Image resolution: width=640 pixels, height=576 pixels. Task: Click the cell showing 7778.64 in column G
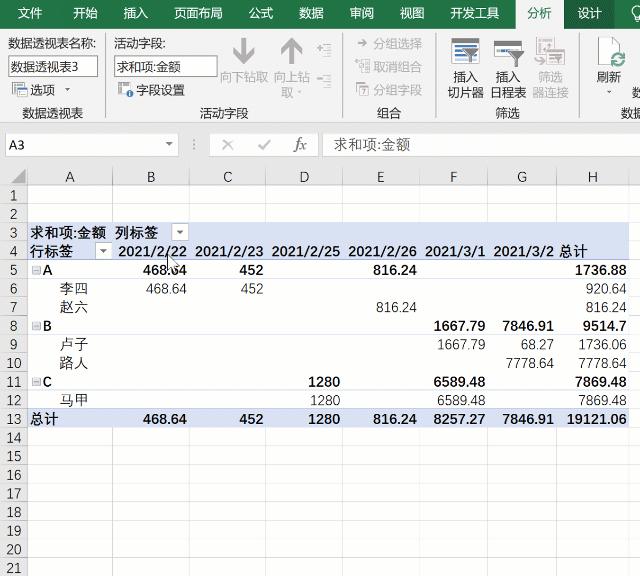(x=522, y=363)
